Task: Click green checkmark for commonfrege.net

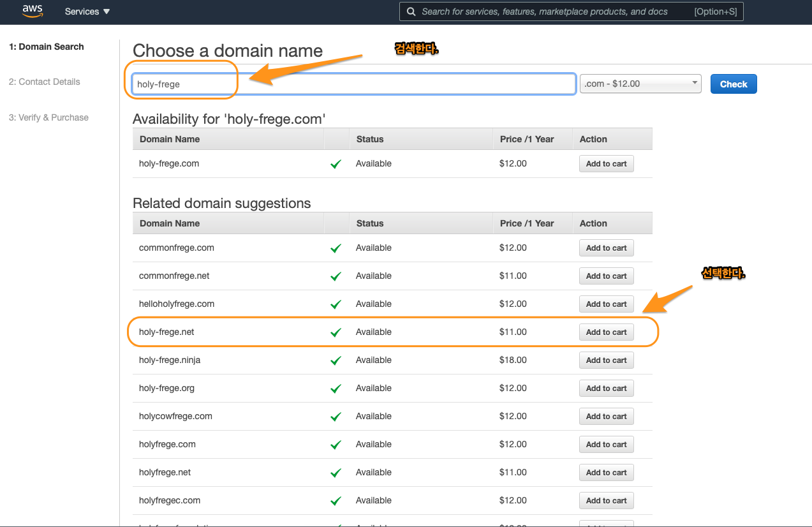Action: [x=336, y=276]
